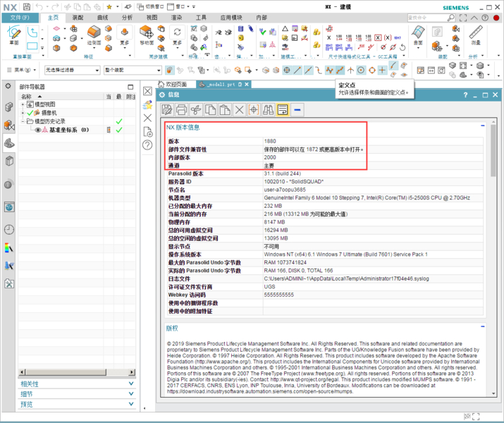Open the 整个装配 selection scope dropdown

pyautogui.click(x=133, y=70)
